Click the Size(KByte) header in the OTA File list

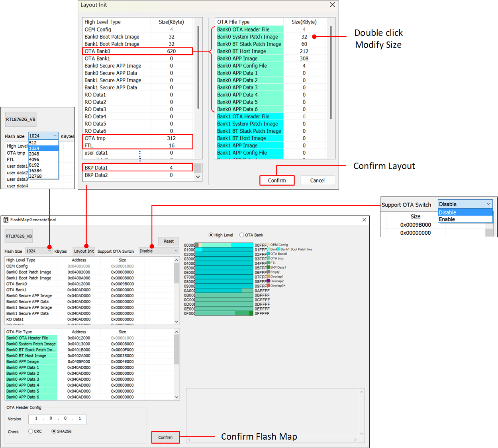point(304,22)
